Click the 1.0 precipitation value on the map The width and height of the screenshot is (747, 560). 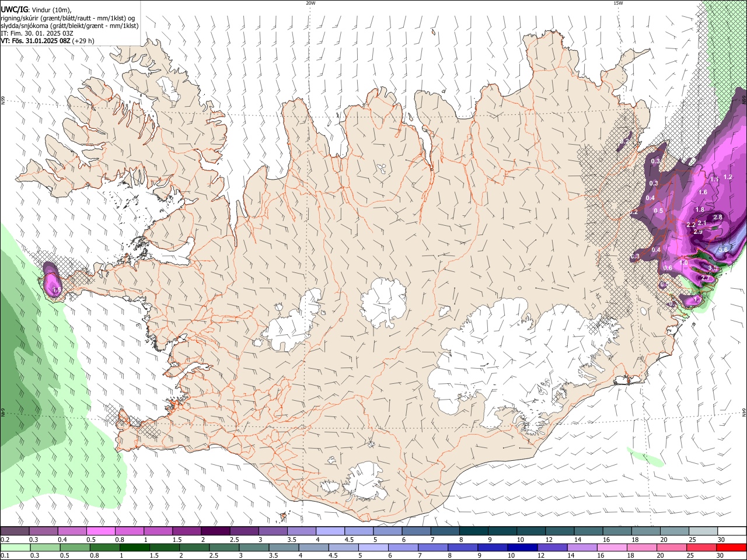point(683,263)
